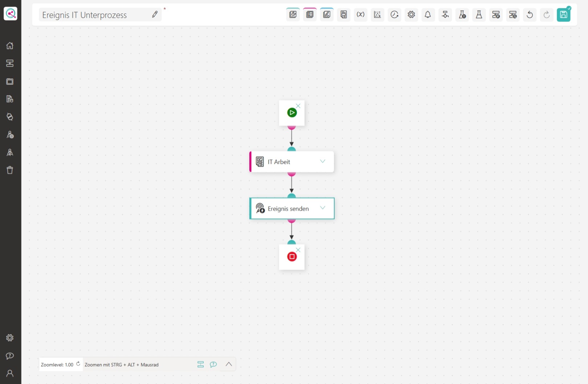Go to Home in the sidebar
Image resolution: width=588 pixels, height=384 pixels.
[10, 45]
